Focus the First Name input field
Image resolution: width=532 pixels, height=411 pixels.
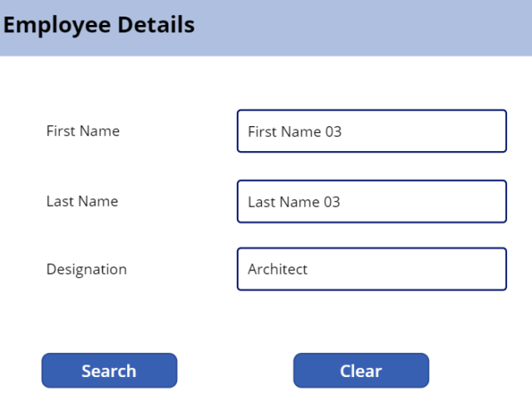click(372, 131)
